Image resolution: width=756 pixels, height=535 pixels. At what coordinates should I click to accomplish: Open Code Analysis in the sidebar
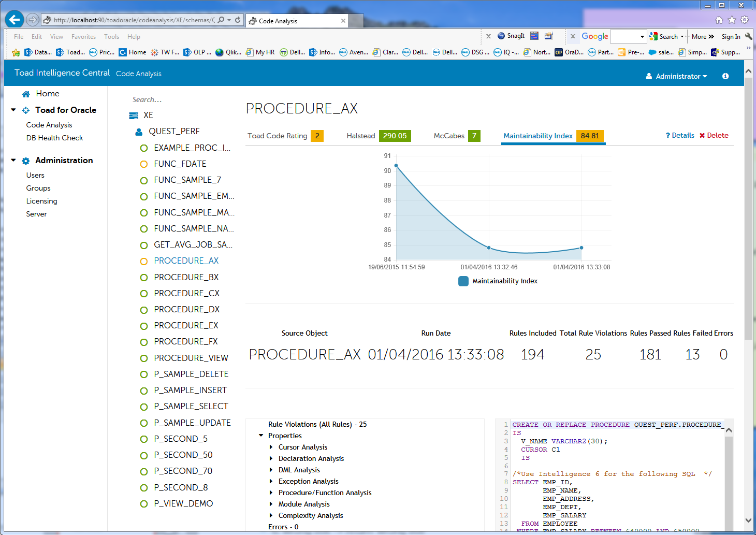coord(49,125)
